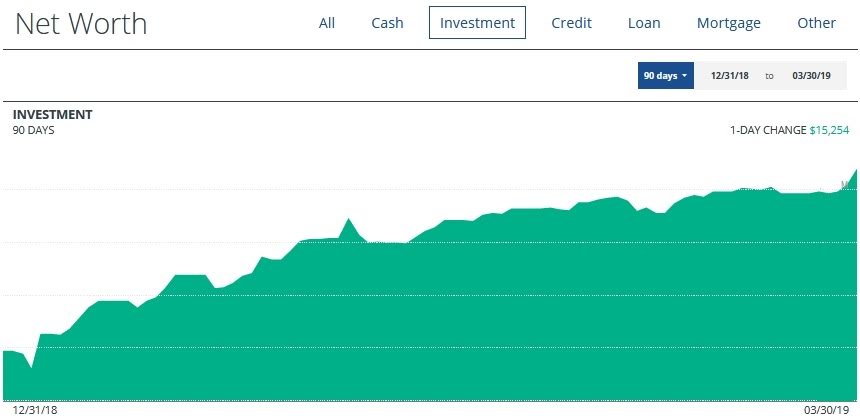Click the 03/30/19 x-axis label
This screenshot has height=419, width=860.
tap(826, 410)
